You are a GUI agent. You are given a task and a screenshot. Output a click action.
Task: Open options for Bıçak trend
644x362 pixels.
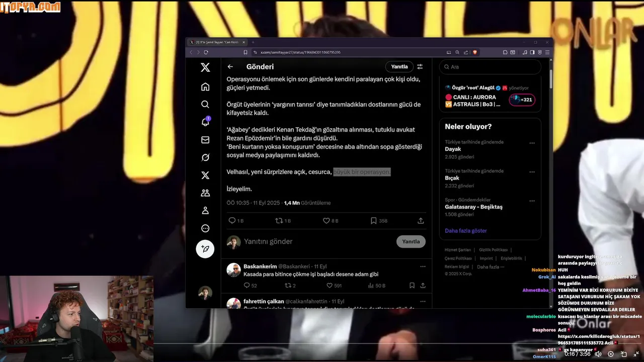tap(532, 171)
